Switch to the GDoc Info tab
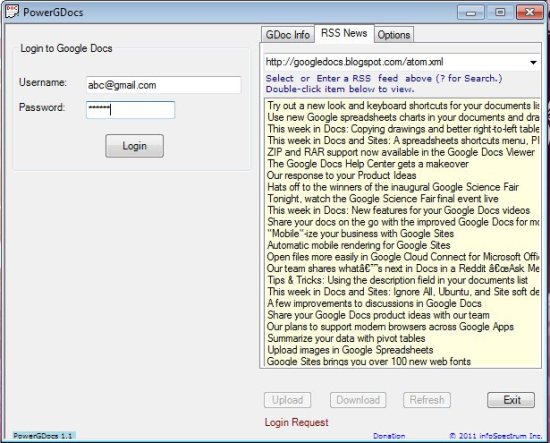This screenshot has height=443, width=550. [x=288, y=35]
